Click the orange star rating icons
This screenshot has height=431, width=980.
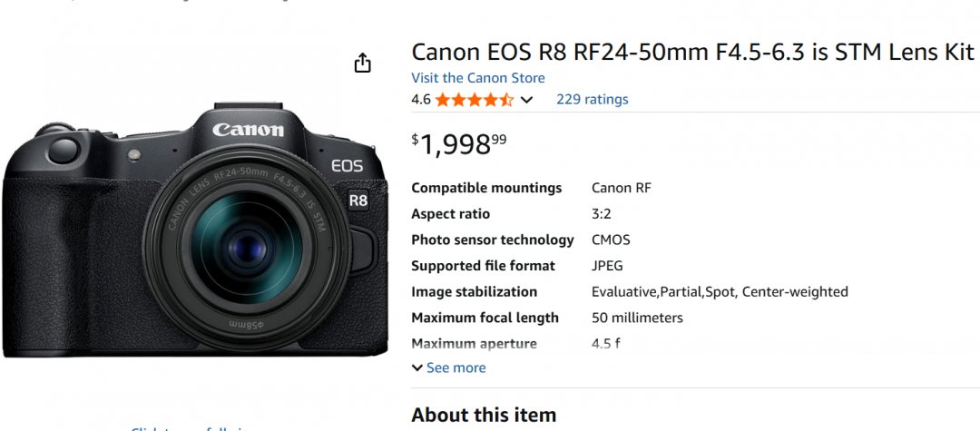(x=474, y=100)
